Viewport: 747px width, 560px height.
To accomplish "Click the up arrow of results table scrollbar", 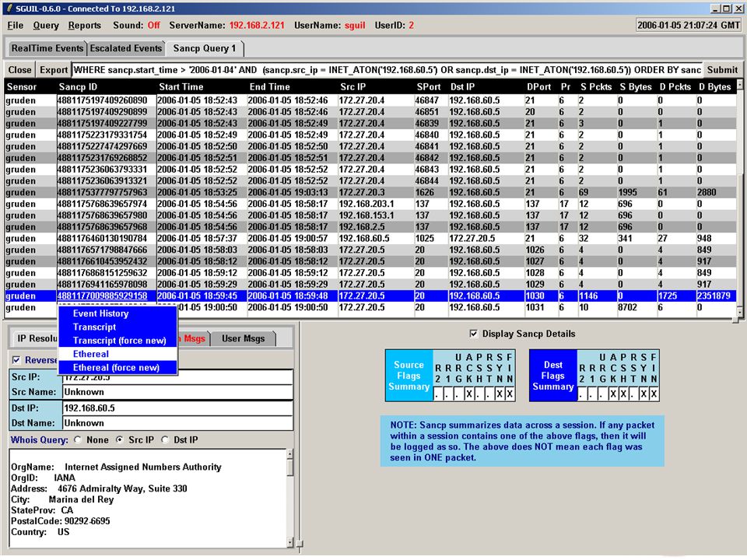I will click(x=740, y=84).
